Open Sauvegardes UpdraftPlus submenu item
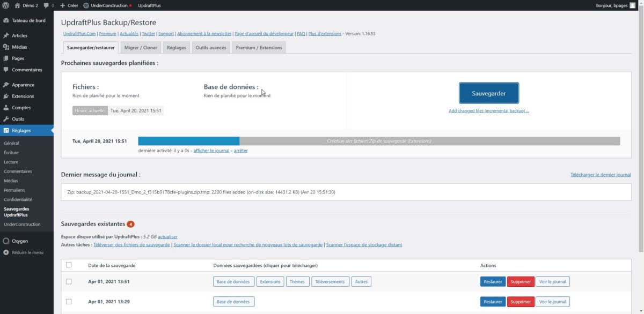644x314 pixels. tap(17, 212)
